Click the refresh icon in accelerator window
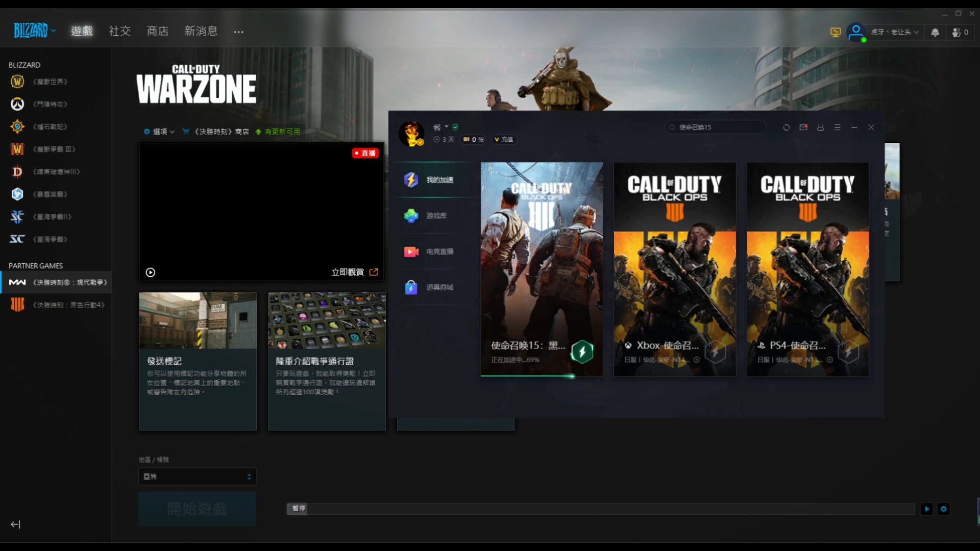This screenshot has width=980, height=551. (787, 128)
